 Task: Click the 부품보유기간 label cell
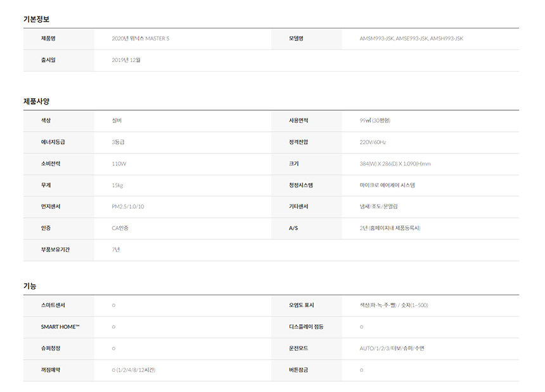(56, 250)
